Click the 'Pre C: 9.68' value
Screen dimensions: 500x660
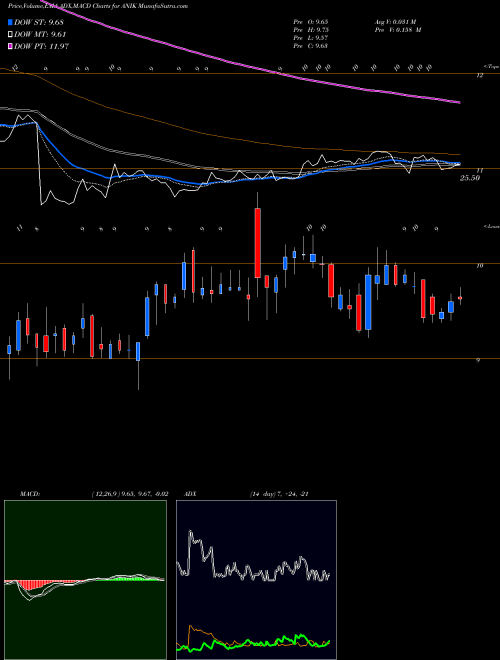tap(311, 46)
